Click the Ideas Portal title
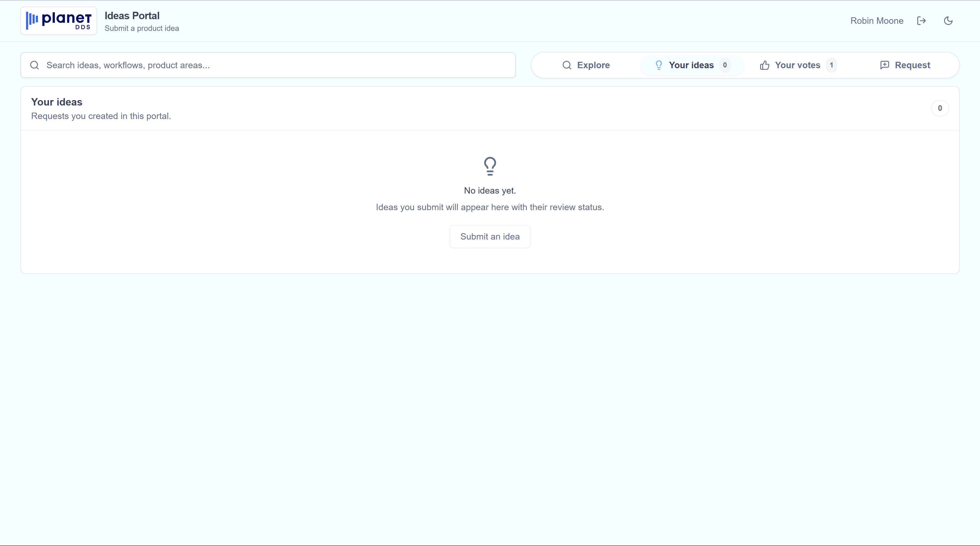The height and width of the screenshot is (546, 980). (x=132, y=16)
